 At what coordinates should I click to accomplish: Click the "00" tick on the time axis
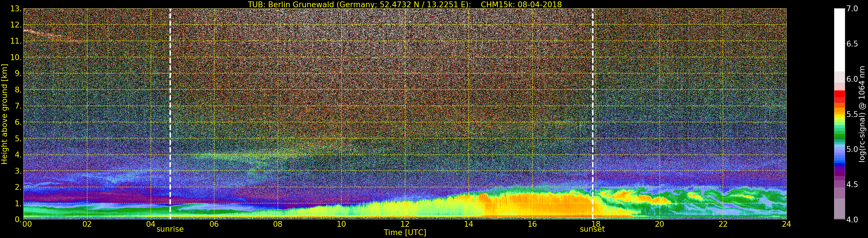coord(27,224)
